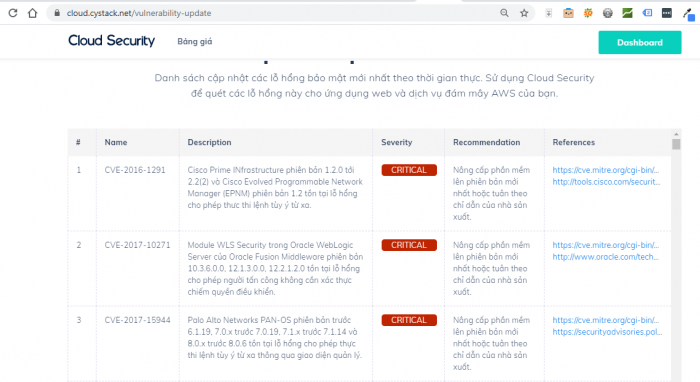Image resolution: width=700 pixels, height=382 pixels.
Task: Open the orange SQ extension icon
Action: (588, 13)
